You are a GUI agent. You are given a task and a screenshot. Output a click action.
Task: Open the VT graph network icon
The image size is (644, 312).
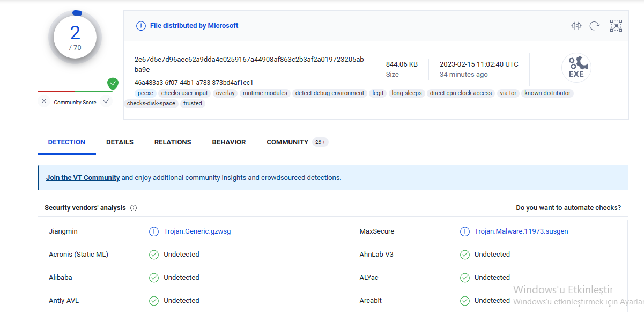(x=616, y=26)
